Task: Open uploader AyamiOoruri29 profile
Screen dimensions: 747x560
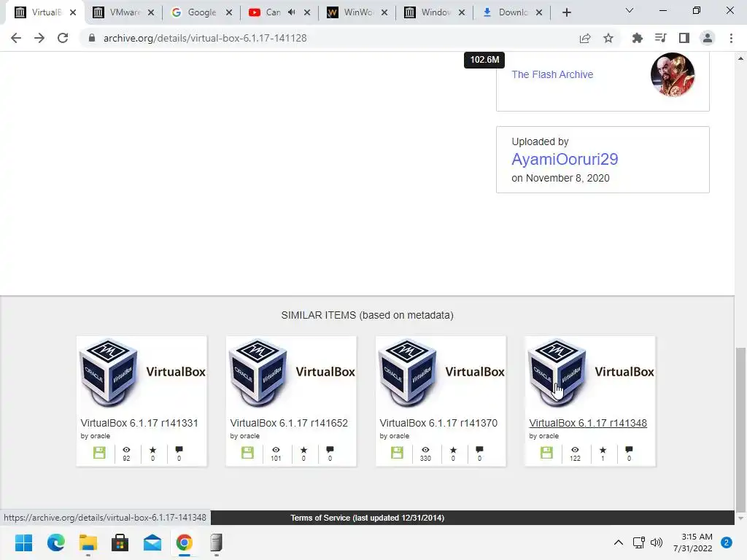Action: point(565,159)
